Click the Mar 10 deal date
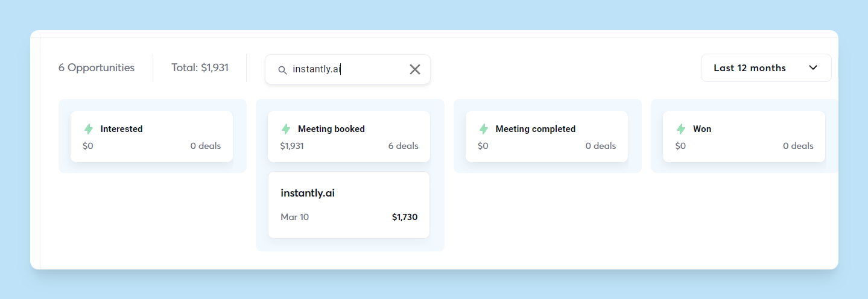The width and height of the screenshot is (868, 299). pos(294,217)
